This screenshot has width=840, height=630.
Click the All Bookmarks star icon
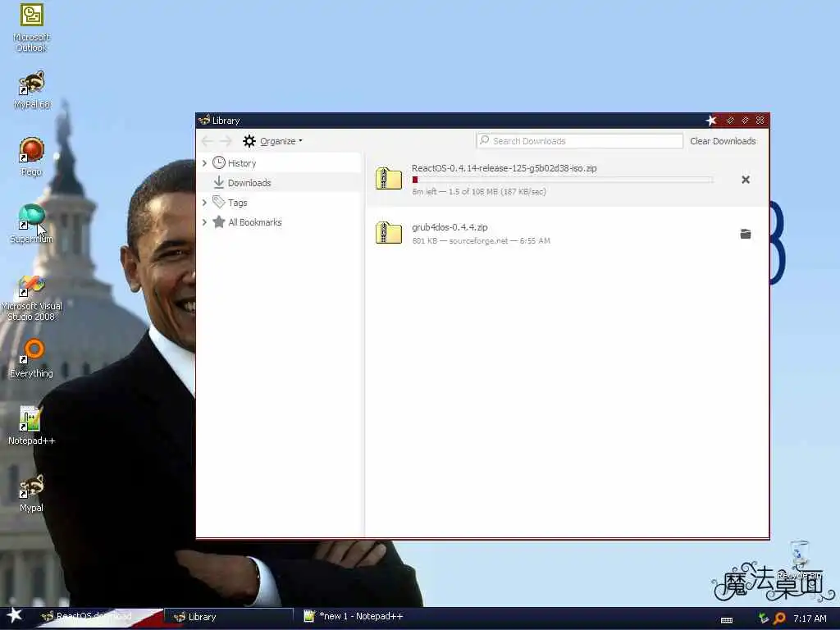coord(218,221)
